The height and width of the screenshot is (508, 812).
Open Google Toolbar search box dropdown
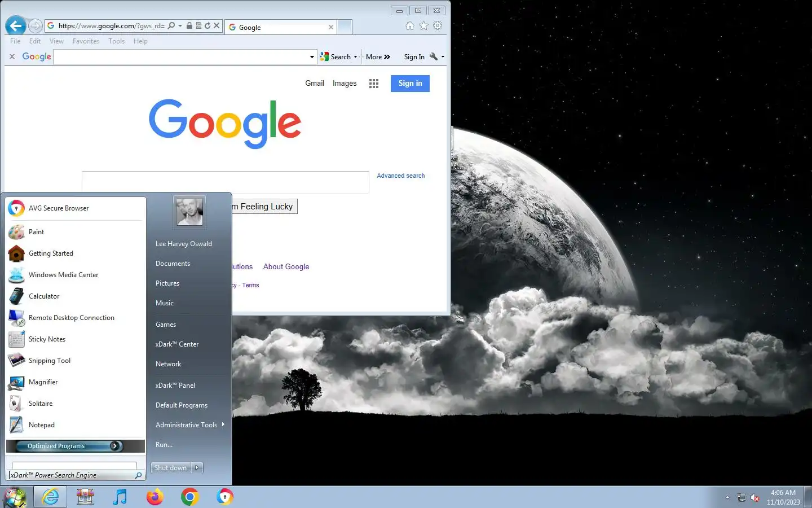point(312,57)
